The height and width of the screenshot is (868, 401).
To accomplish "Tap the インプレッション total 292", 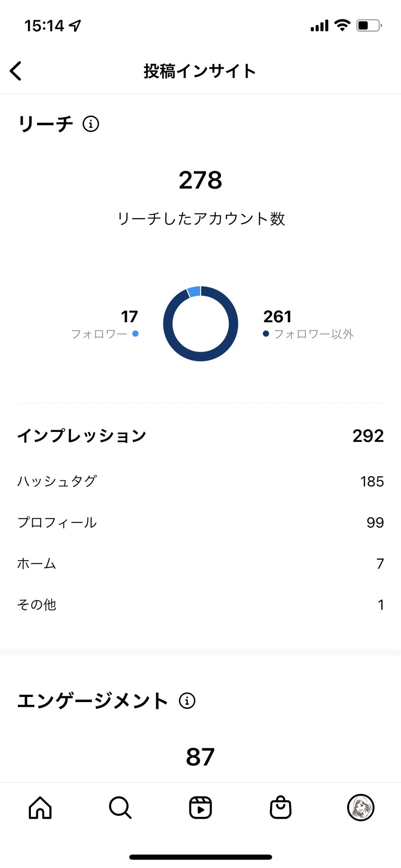I will click(x=368, y=436).
